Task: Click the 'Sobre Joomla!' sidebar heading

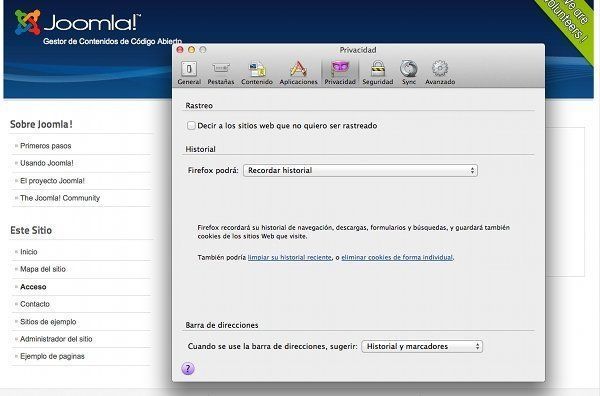Action: click(41, 124)
